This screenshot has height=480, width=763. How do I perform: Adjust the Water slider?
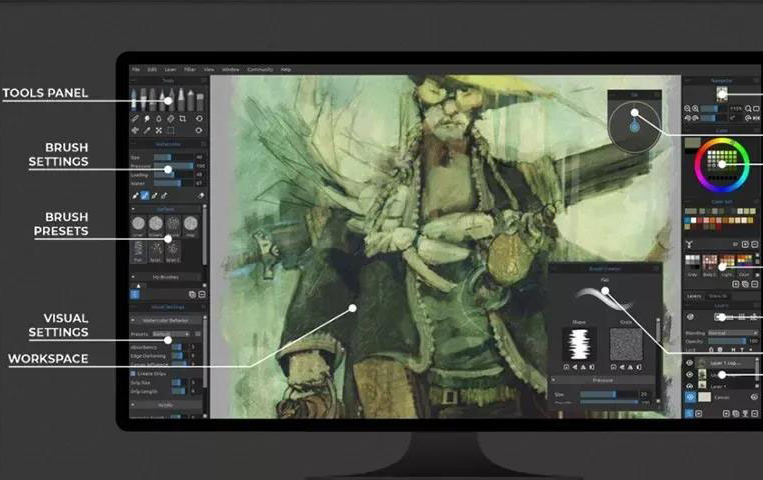pos(174,184)
